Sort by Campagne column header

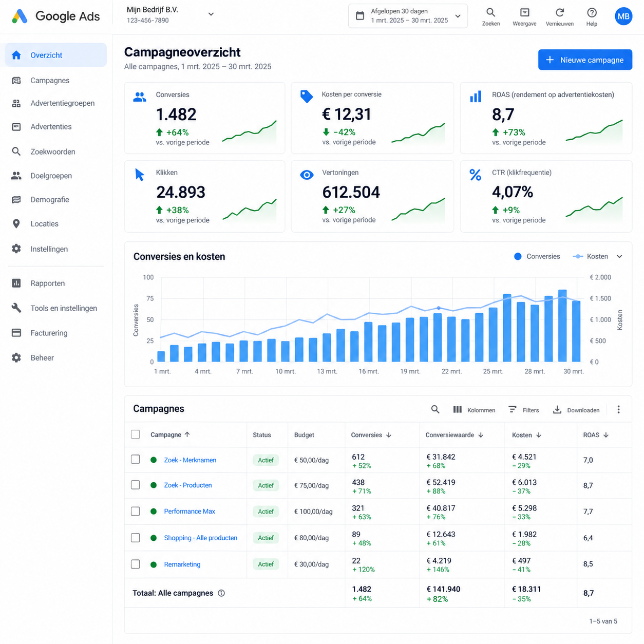tap(171, 435)
